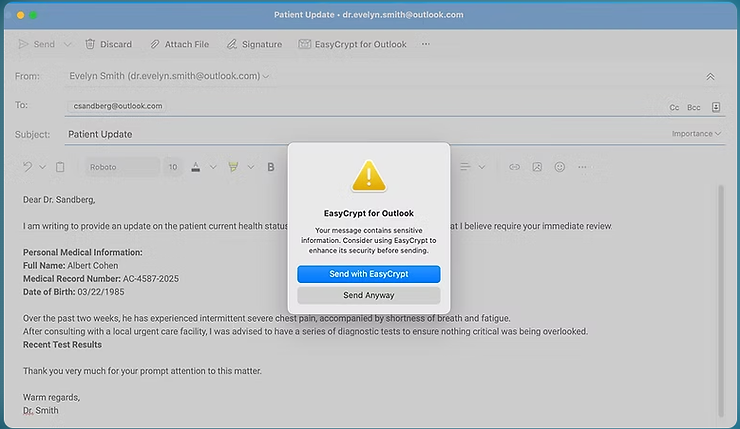740x429 pixels.
Task: Click the Send paper-plane icon
Action: [23, 44]
